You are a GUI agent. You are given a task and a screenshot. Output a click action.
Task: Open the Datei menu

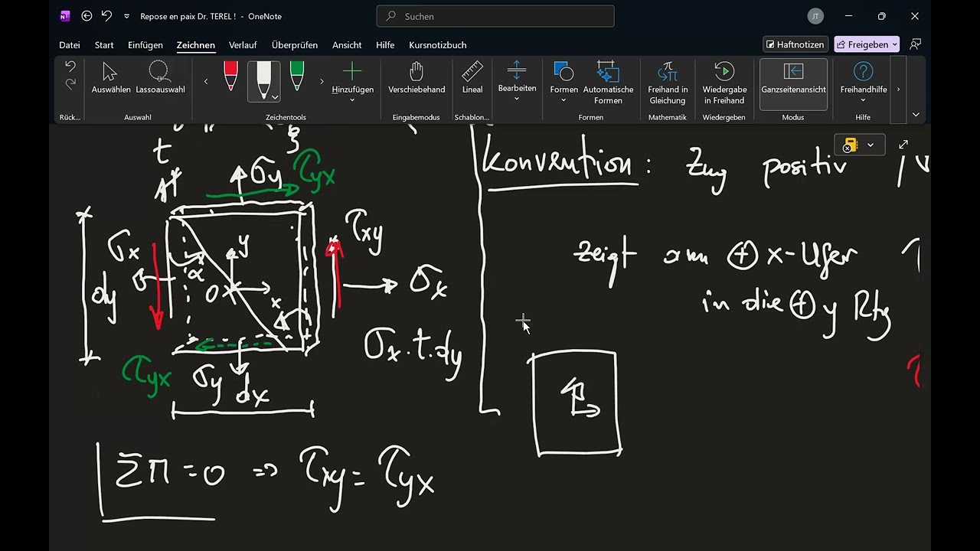coord(70,45)
